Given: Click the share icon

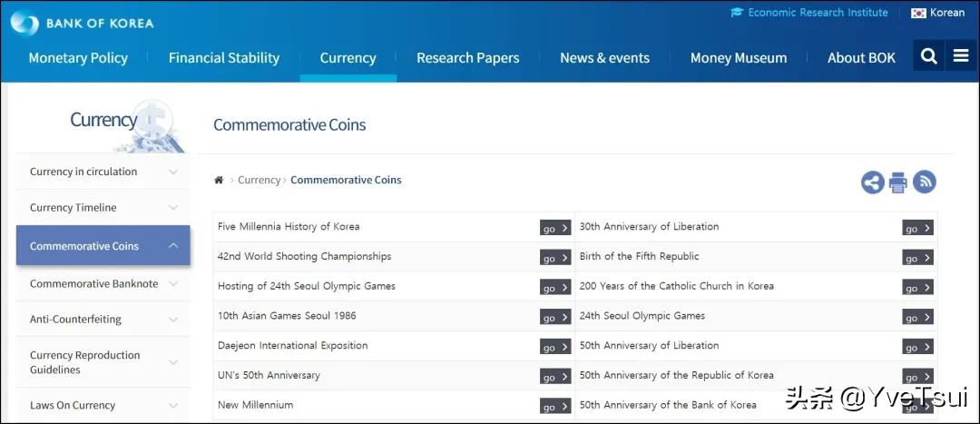Looking at the screenshot, I should (x=872, y=182).
